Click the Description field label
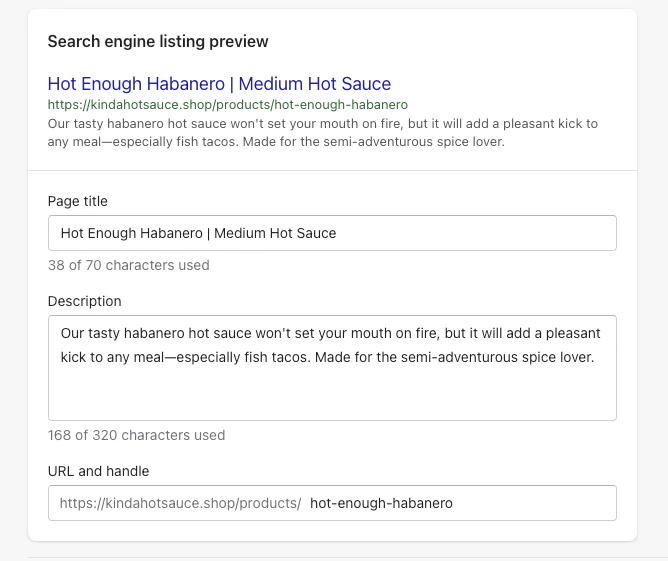Viewport: 668px width, 561px height. pyautogui.click(x=85, y=301)
